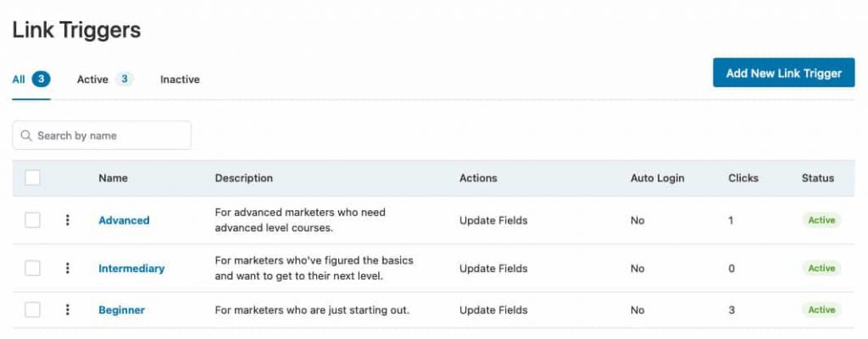Viewport: 868px width, 339px height.
Task: Click Add New Link Trigger button
Action: pyautogui.click(x=784, y=73)
